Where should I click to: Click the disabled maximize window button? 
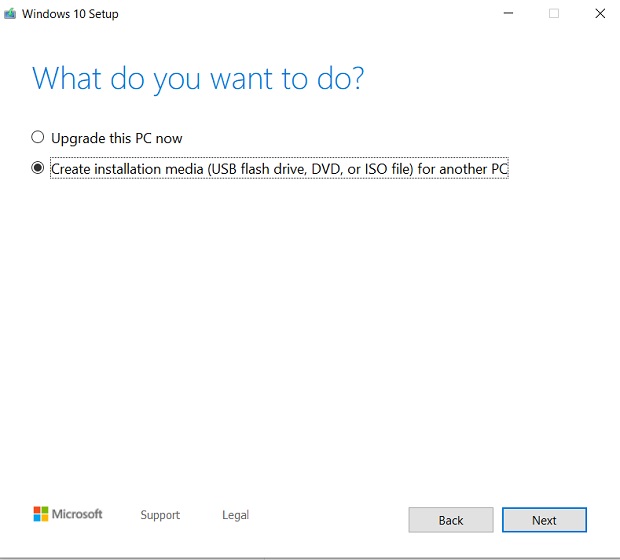[x=554, y=13]
